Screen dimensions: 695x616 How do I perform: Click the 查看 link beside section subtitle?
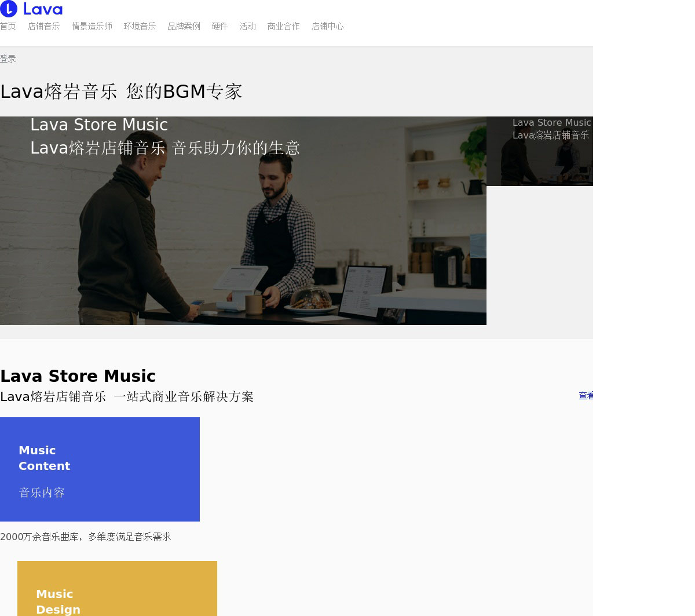coord(586,396)
